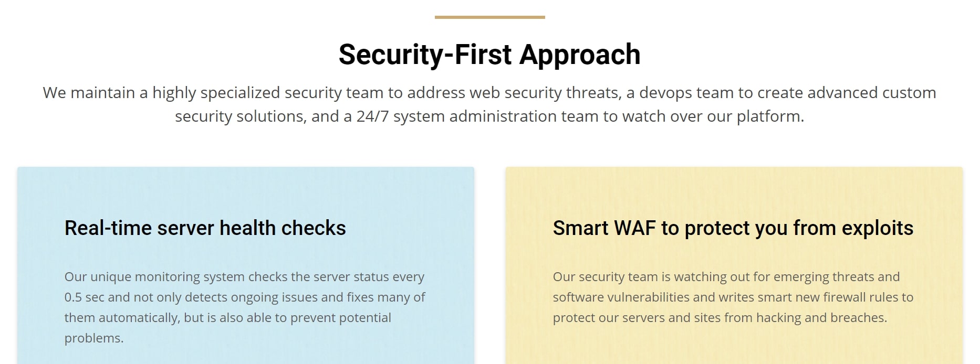
Task: Select the Smart WAF to protect you title
Action: [x=733, y=228]
